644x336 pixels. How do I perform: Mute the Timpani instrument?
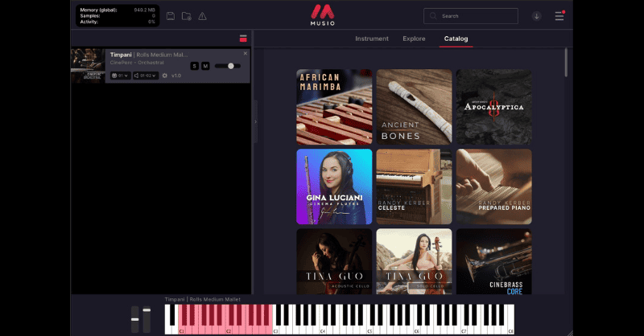click(205, 66)
